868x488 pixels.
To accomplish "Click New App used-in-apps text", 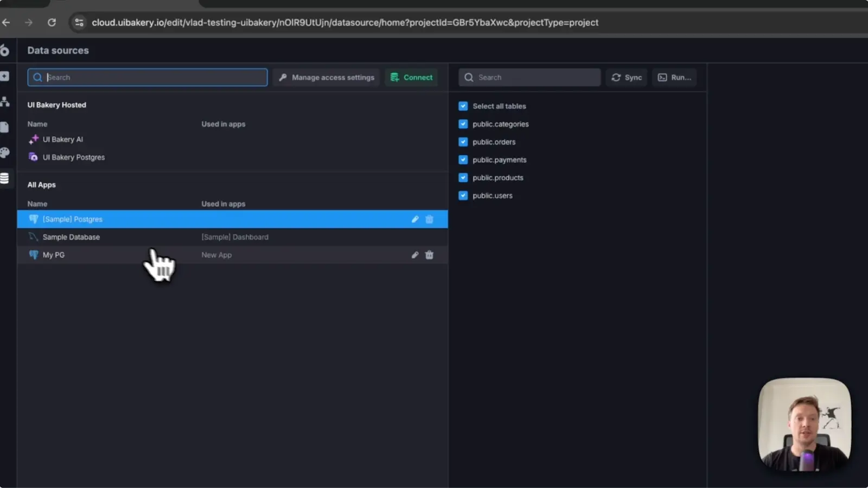I will click(216, 255).
